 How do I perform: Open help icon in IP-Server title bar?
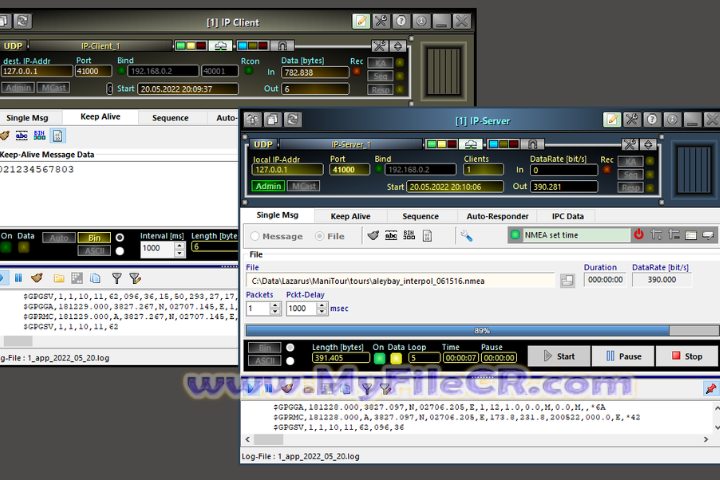click(x=652, y=120)
